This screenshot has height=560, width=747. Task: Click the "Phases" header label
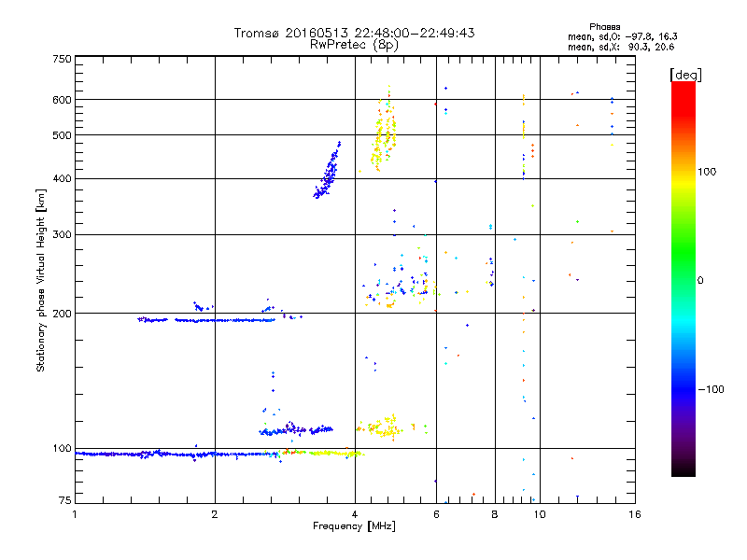pos(604,27)
